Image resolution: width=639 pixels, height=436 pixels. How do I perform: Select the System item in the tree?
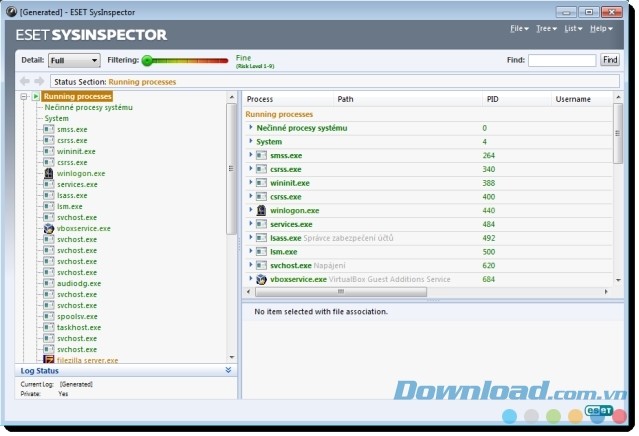[x=57, y=118]
